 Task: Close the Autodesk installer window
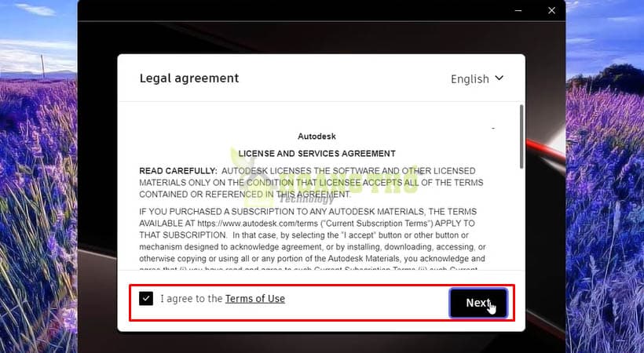click(x=551, y=10)
